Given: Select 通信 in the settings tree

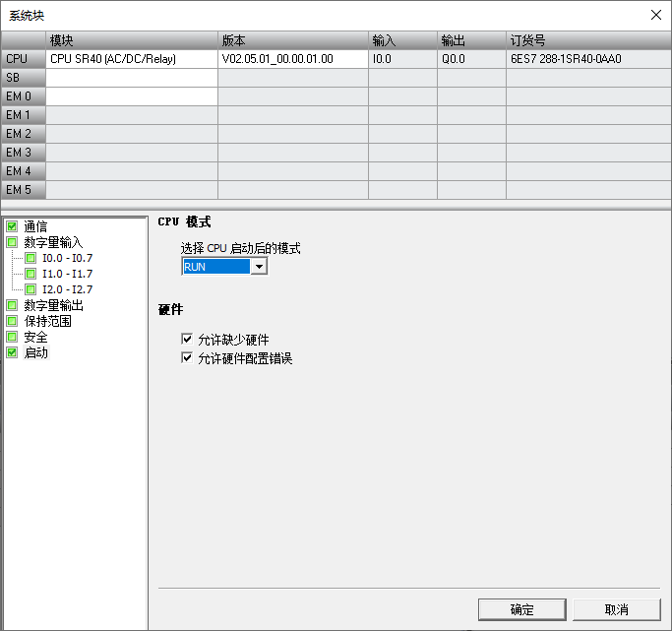Looking at the screenshot, I should [35, 226].
